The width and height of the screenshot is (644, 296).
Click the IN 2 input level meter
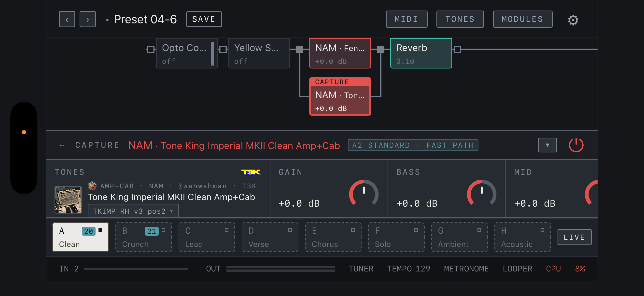point(136,269)
